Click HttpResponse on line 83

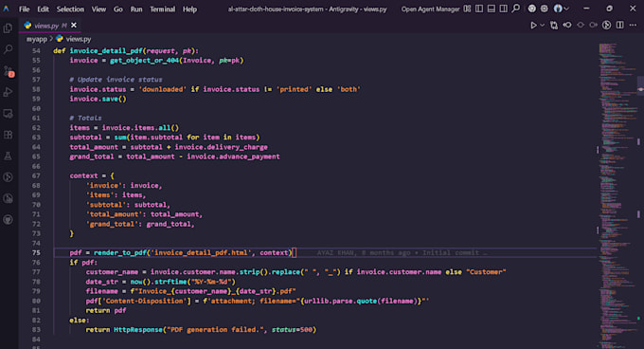138,330
